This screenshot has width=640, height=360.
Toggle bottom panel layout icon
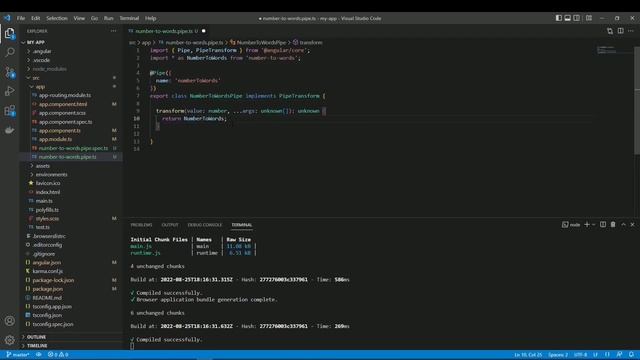pos(567,18)
